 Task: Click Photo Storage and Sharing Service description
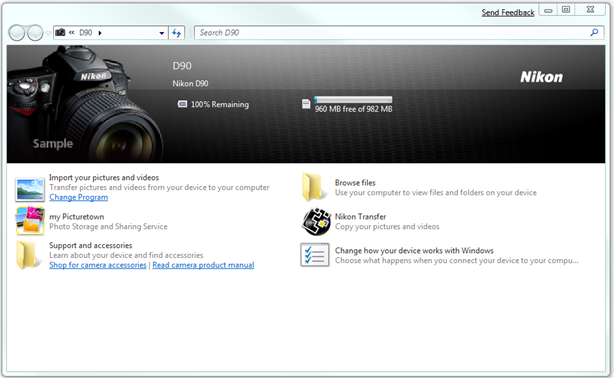pos(108,226)
